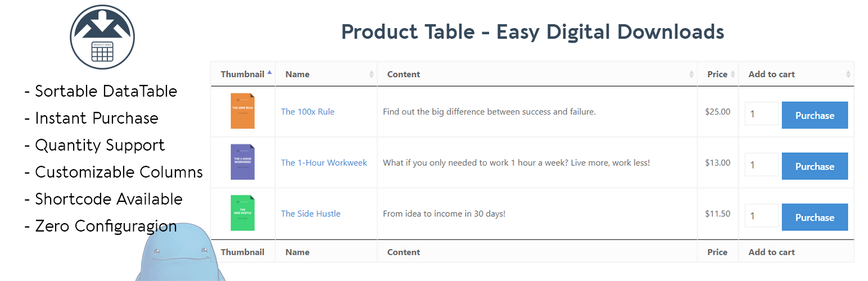Click the green Side Hustle thumbnail

point(242,213)
